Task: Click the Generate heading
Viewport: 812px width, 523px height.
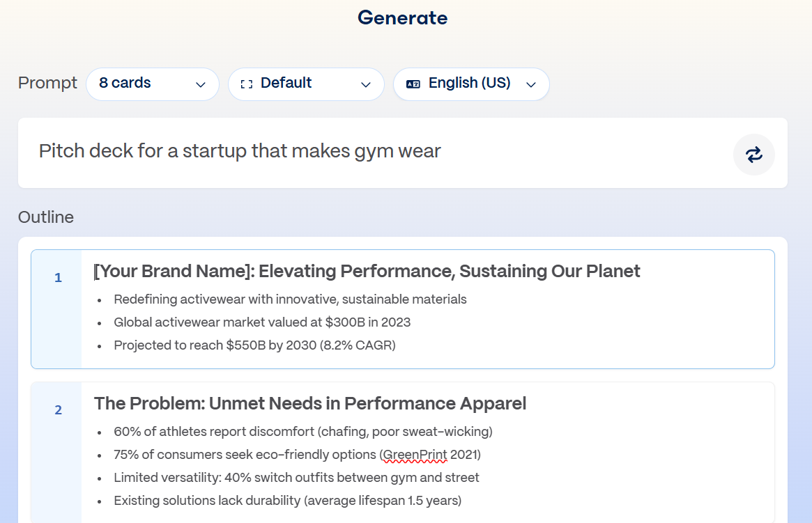Action: coord(402,17)
